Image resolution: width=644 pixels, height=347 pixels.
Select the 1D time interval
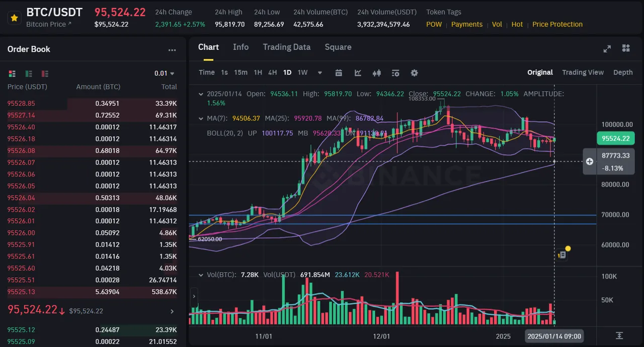pos(287,72)
